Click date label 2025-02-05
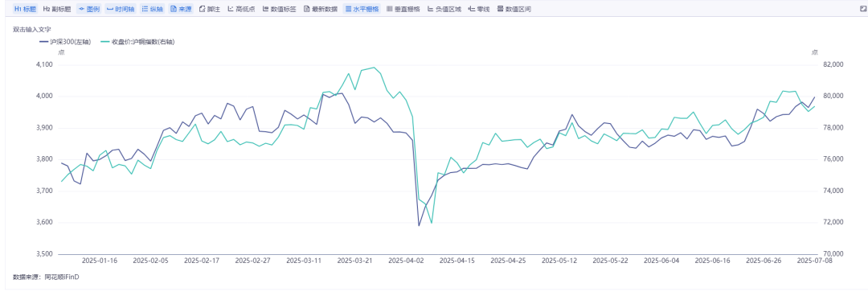This screenshot has height=292, width=868. click(x=151, y=260)
